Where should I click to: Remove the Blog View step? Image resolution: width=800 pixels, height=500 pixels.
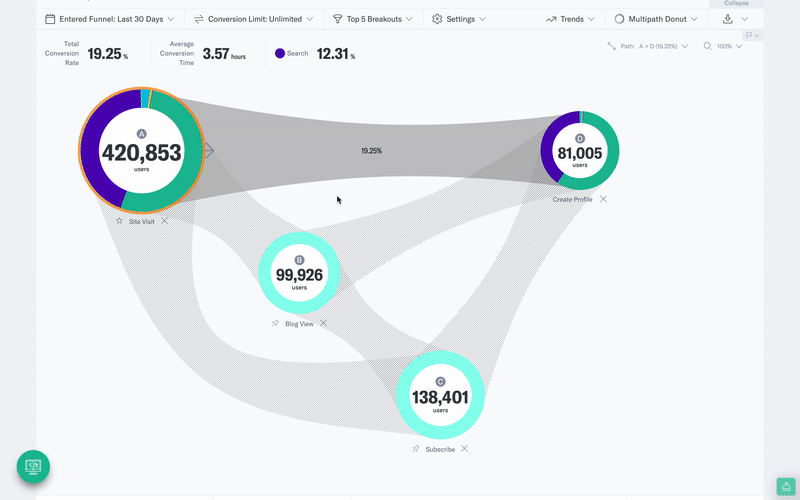323,323
